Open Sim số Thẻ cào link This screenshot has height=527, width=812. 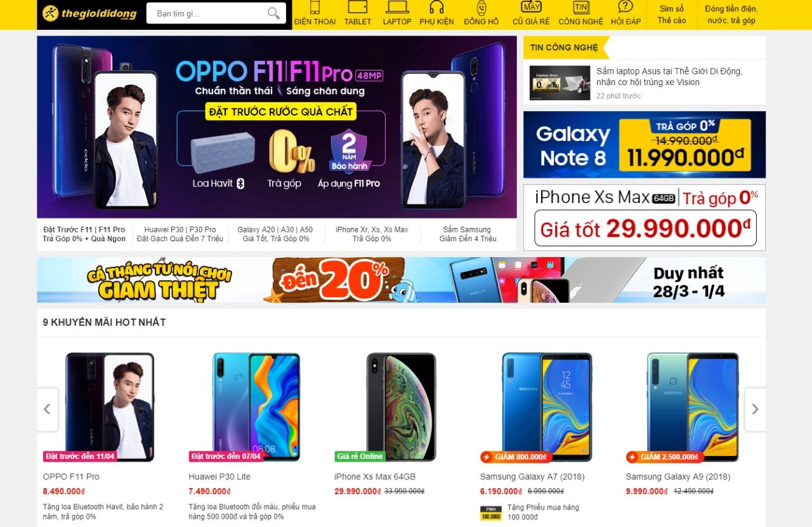(x=672, y=15)
